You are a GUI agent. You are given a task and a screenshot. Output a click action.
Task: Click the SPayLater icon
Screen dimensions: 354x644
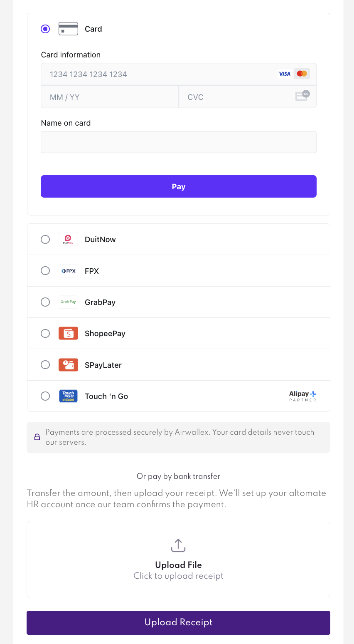(68, 365)
